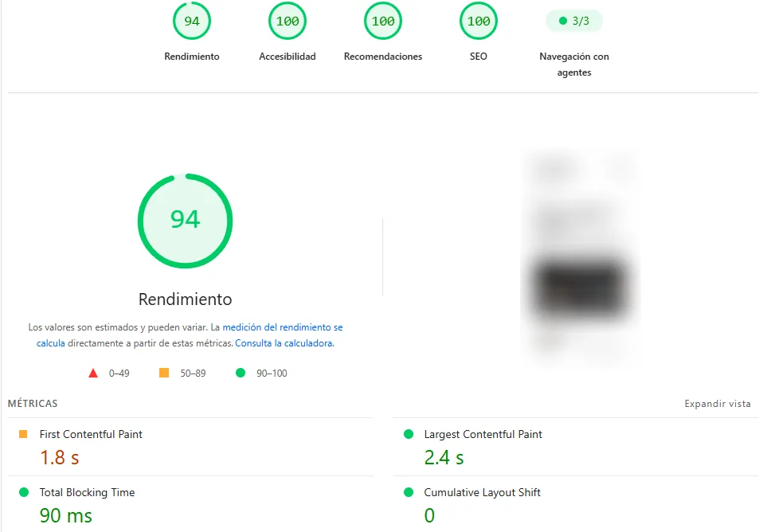Click the large 94 Rendimiento gauge

185,221
